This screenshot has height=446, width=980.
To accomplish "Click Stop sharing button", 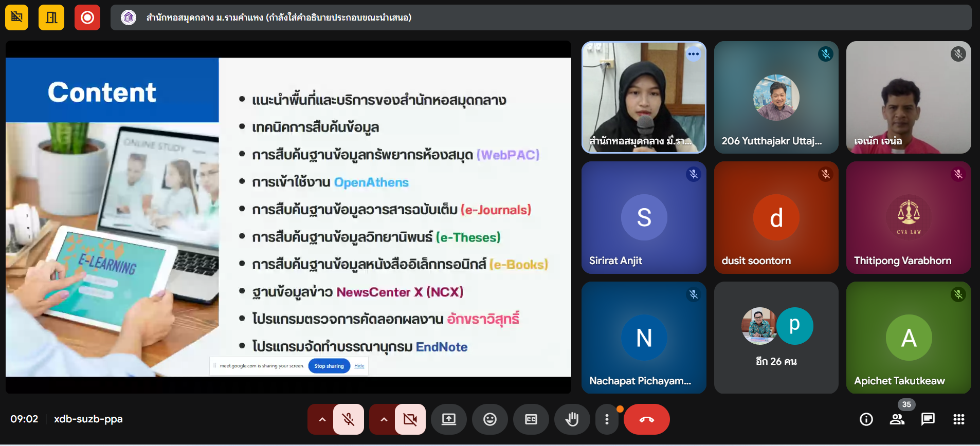I will pyautogui.click(x=329, y=366).
